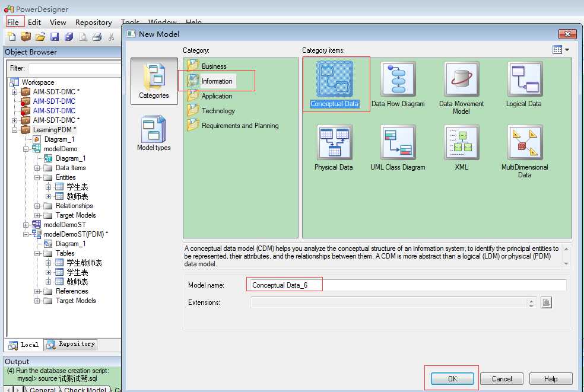Expand the modelDemoST tree node

[26, 225]
